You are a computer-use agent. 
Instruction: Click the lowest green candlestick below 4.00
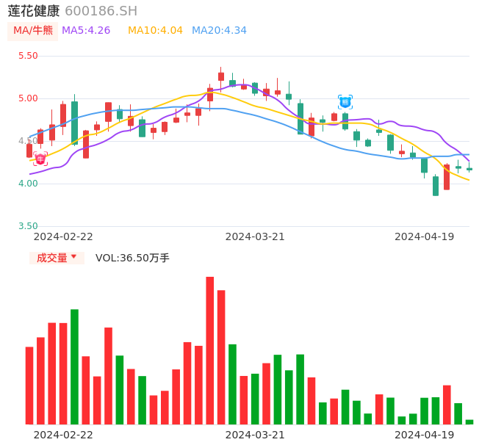[436, 185]
